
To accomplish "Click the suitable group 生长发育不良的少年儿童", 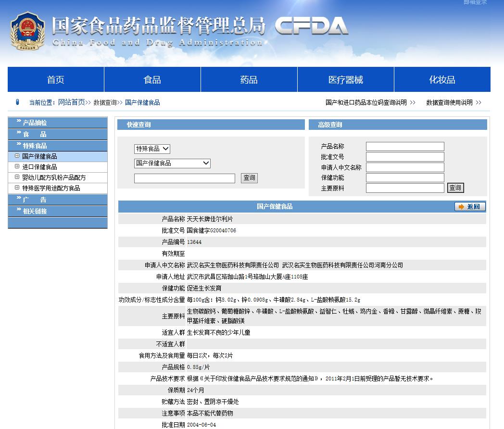I will tap(218, 332).
